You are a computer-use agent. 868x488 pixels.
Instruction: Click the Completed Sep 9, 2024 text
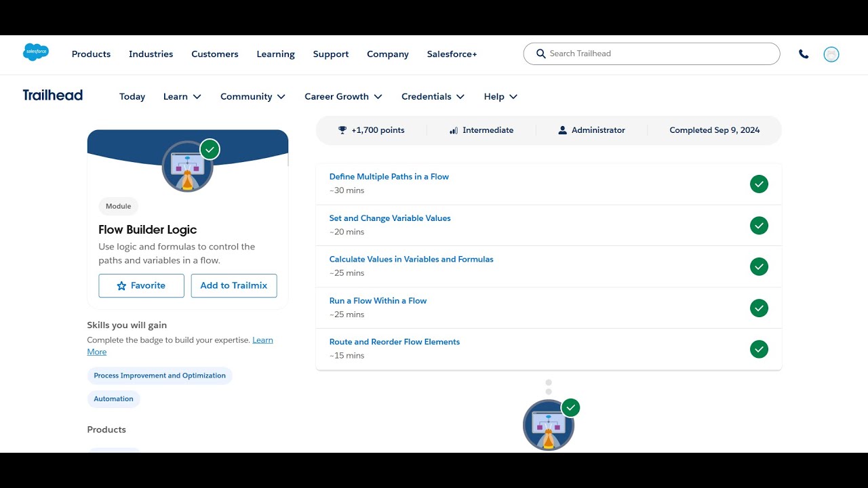pyautogui.click(x=715, y=130)
